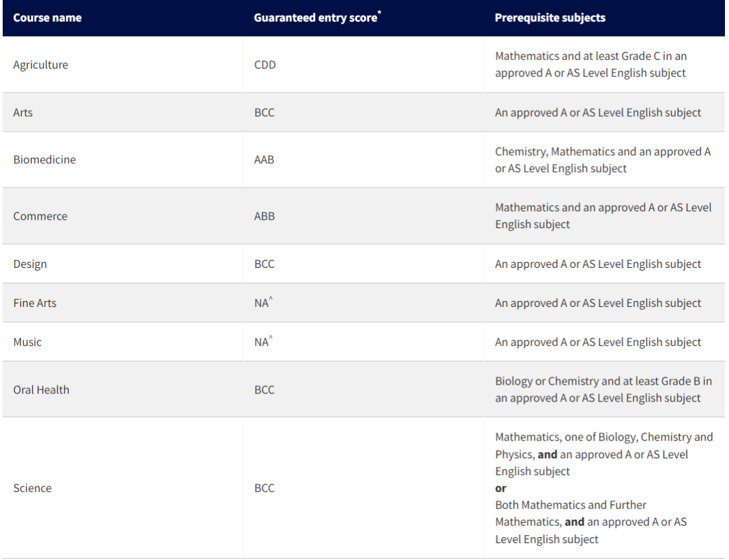
Task: Select the Agriculture course name cell
Action: (x=40, y=65)
